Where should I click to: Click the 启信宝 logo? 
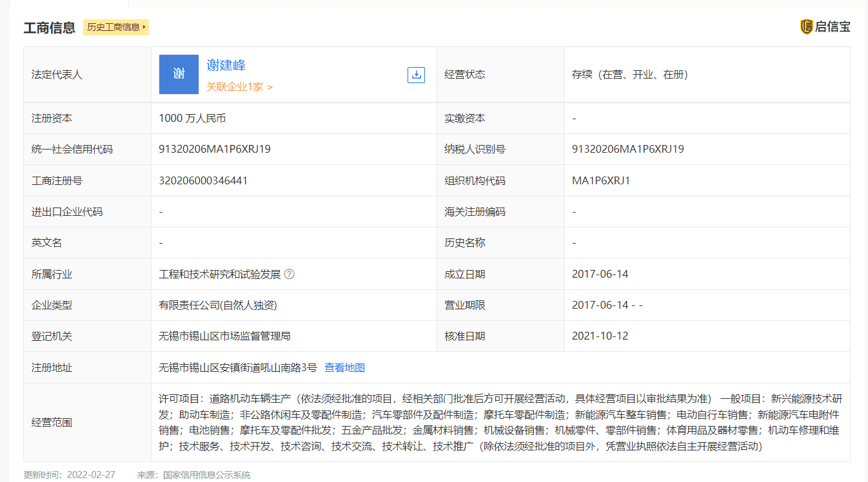coord(825,27)
